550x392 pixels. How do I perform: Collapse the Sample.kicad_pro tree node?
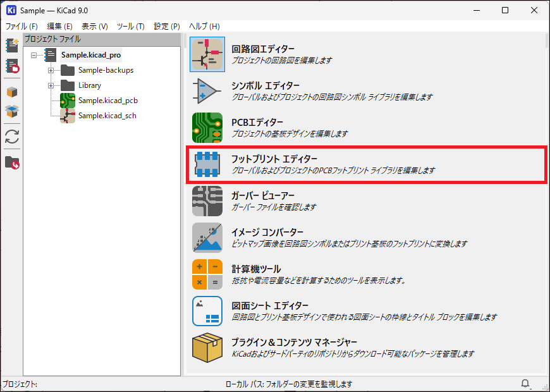click(x=35, y=55)
